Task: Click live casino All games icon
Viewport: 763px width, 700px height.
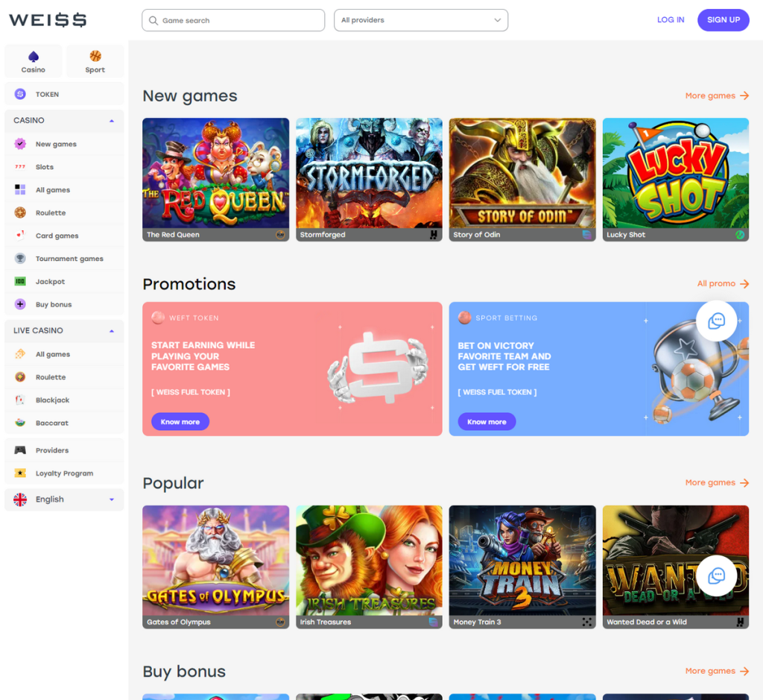Action: [x=20, y=354]
